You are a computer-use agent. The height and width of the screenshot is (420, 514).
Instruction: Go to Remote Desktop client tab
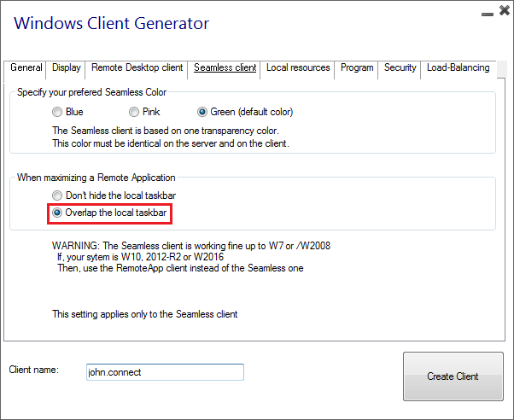pyautogui.click(x=137, y=67)
